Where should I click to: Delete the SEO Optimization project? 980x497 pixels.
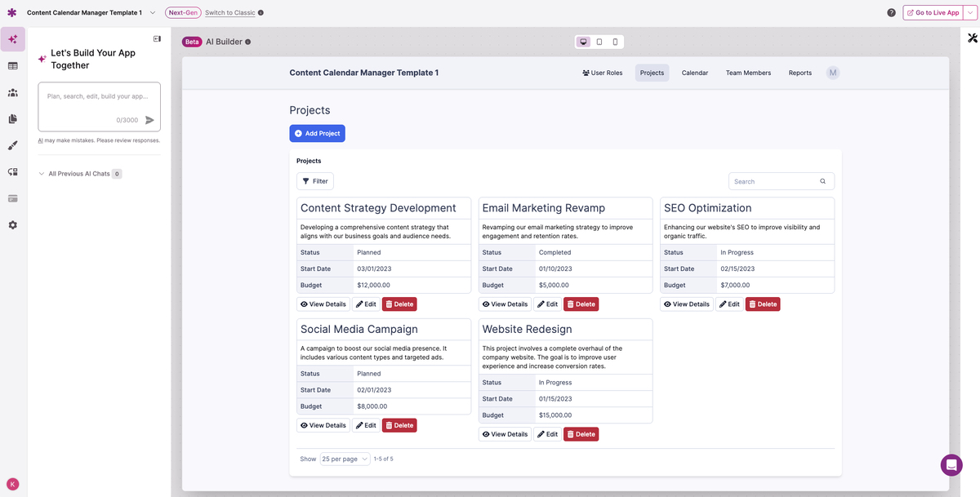point(762,304)
